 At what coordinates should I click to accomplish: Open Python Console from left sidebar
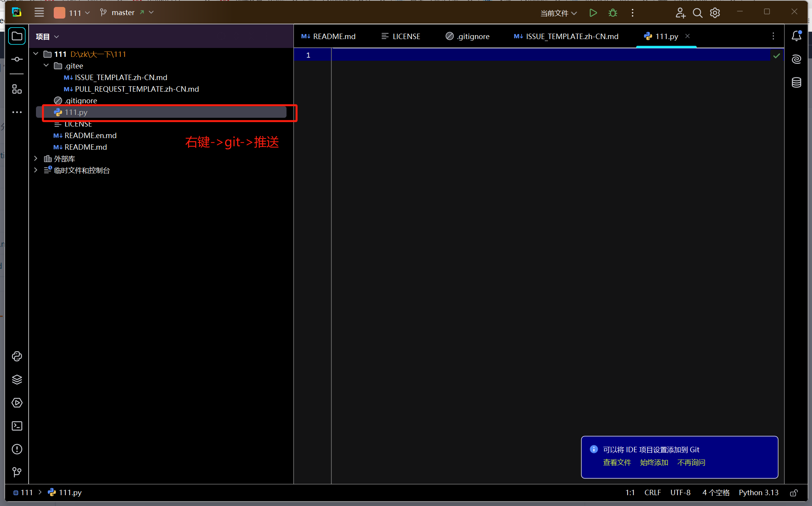click(x=17, y=356)
